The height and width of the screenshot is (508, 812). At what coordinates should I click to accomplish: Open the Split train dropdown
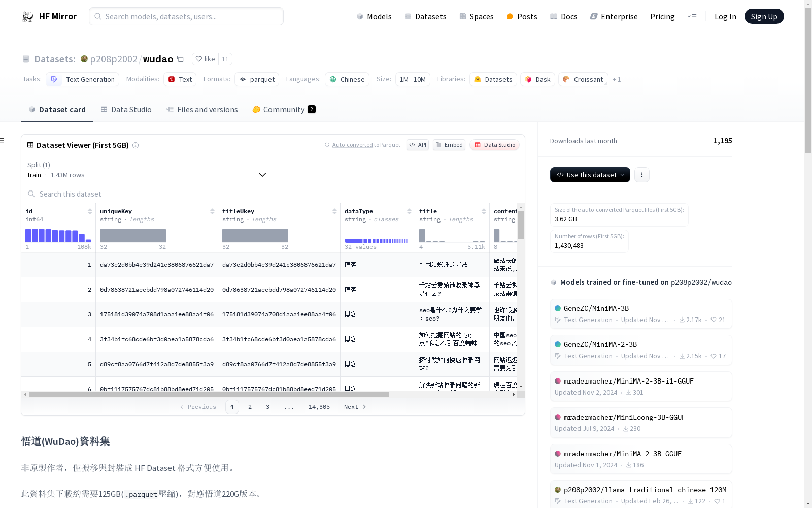click(147, 170)
